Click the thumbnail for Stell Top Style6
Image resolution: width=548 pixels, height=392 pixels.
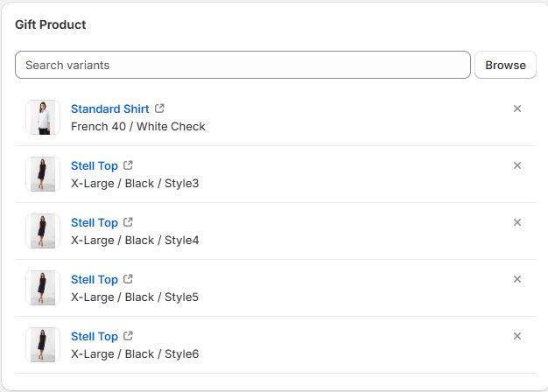[x=42, y=345]
